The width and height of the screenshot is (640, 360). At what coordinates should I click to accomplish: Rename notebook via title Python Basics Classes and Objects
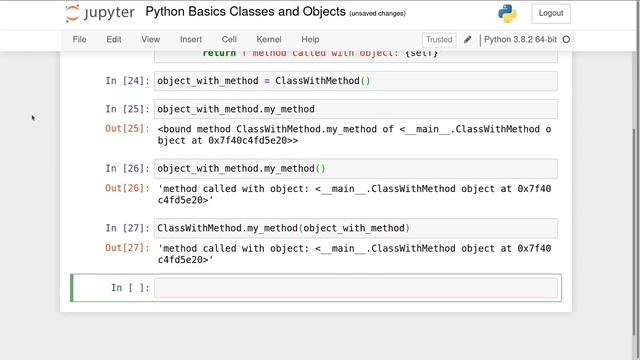[x=245, y=12]
